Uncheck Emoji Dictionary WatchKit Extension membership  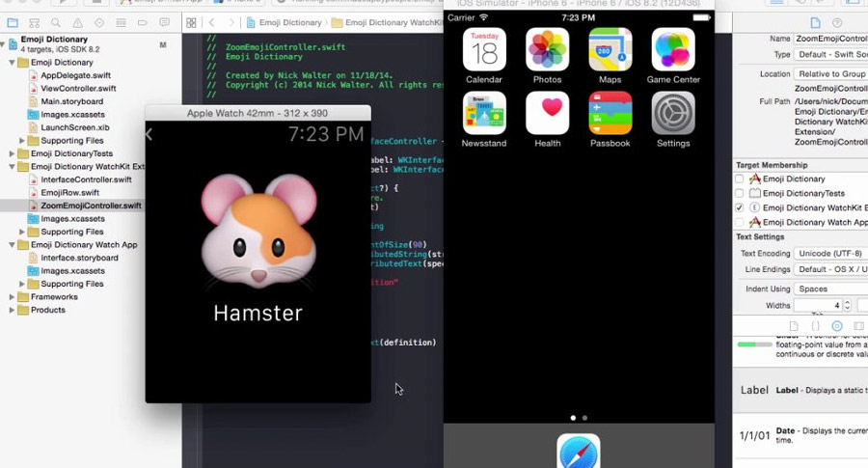739,207
